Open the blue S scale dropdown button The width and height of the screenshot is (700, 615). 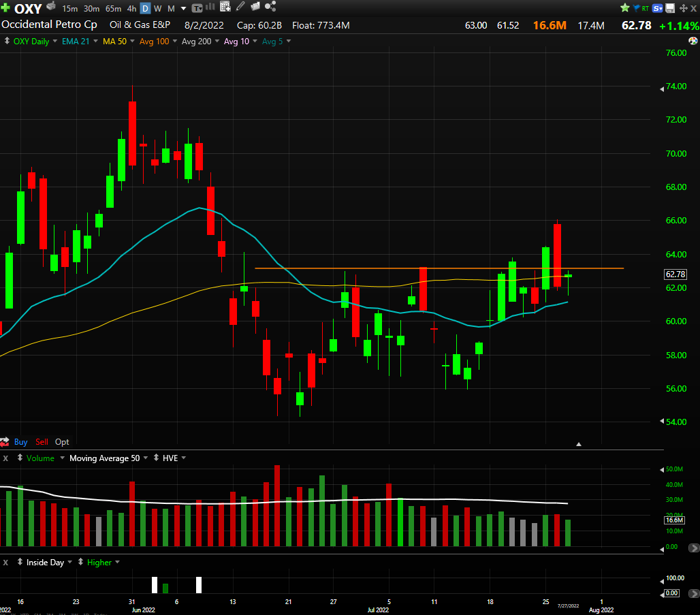[658, 8]
